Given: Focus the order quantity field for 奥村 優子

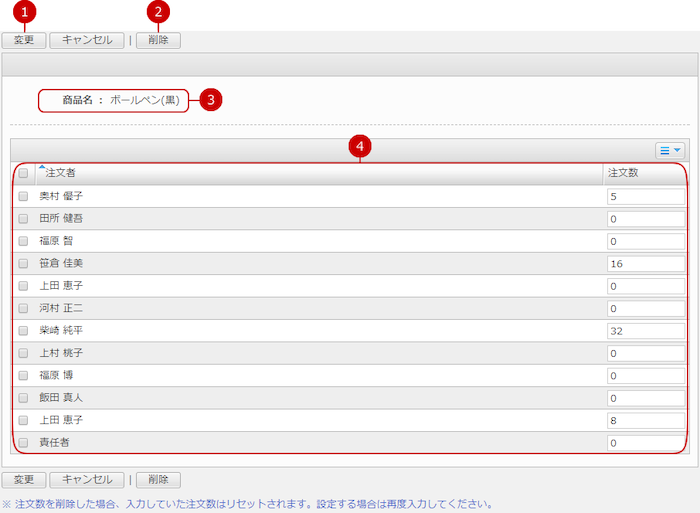Looking at the screenshot, I should [645, 196].
